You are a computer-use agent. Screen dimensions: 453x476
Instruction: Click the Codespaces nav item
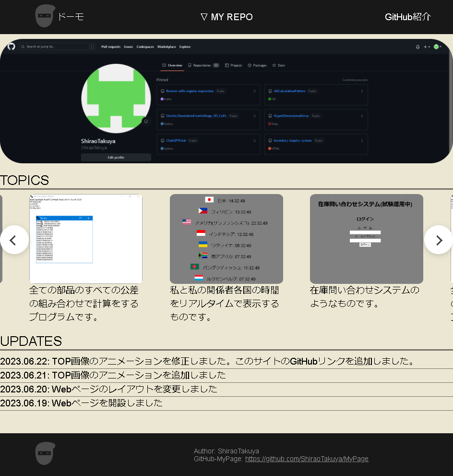click(x=145, y=47)
